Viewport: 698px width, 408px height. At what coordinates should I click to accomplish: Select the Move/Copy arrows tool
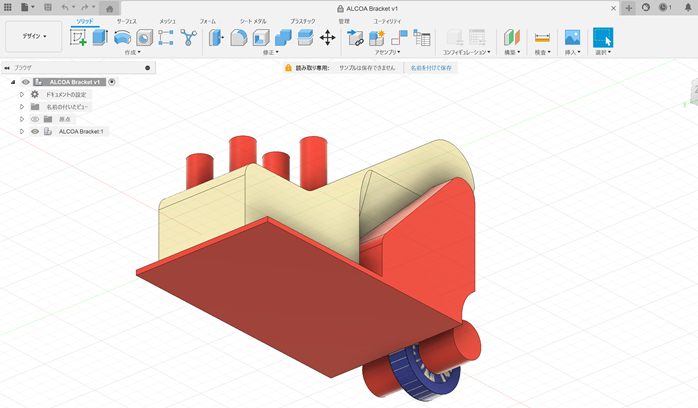[327, 37]
